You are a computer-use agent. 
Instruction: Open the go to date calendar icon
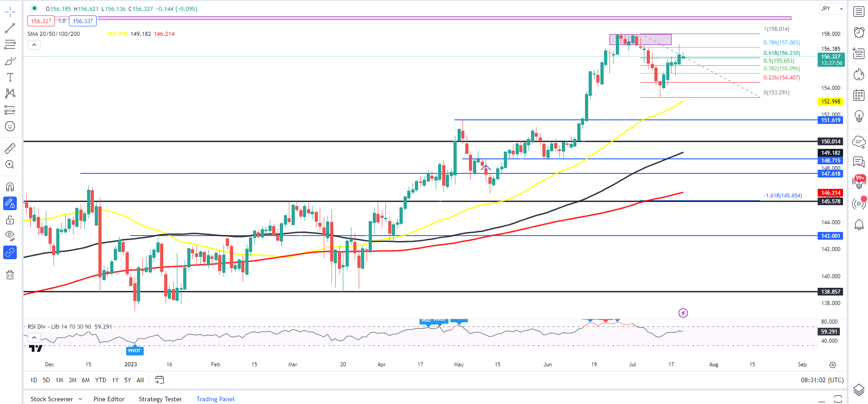click(159, 380)
